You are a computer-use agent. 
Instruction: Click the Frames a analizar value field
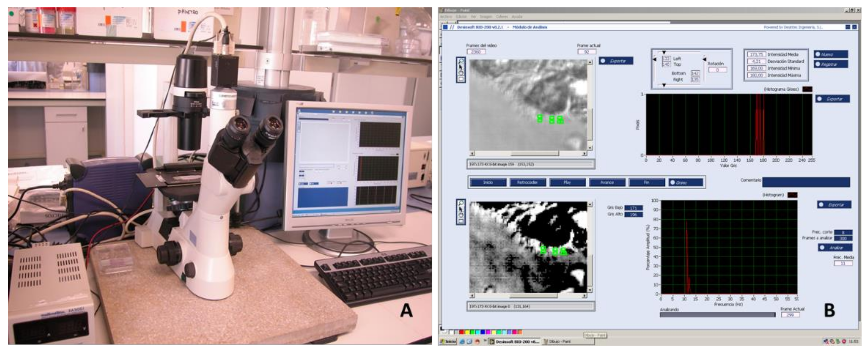tap(843, 238)
